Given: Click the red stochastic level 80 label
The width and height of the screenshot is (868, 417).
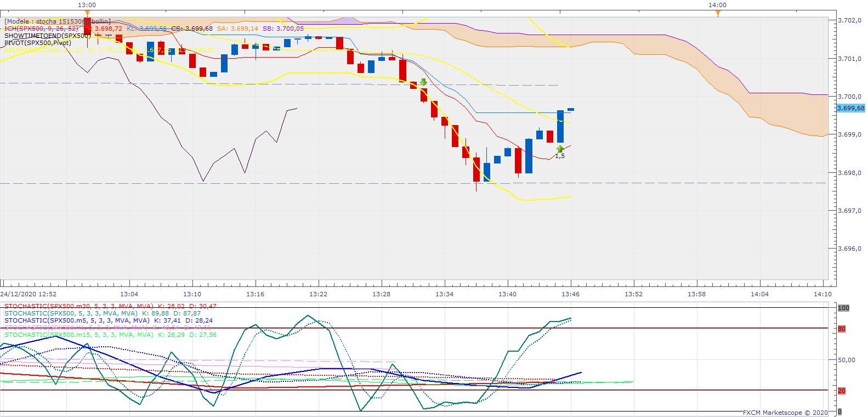Looking at the screenshot, I should (x=842, y=329).
